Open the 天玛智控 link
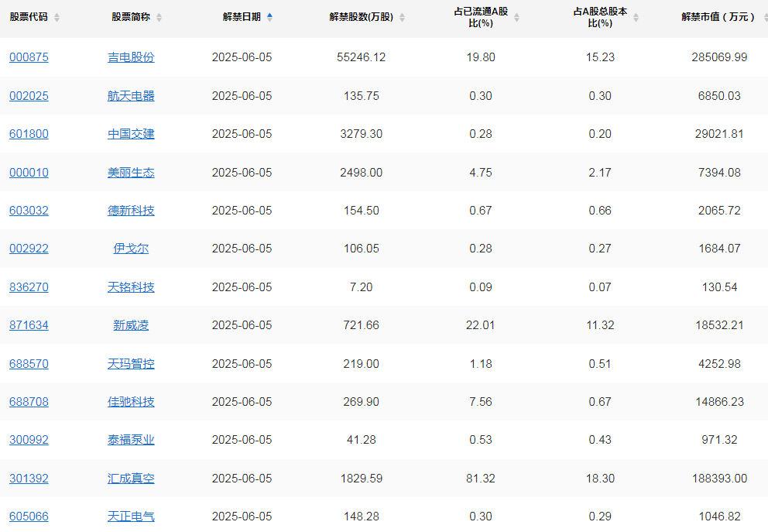 pyautogui.click(x=131, y=364)
